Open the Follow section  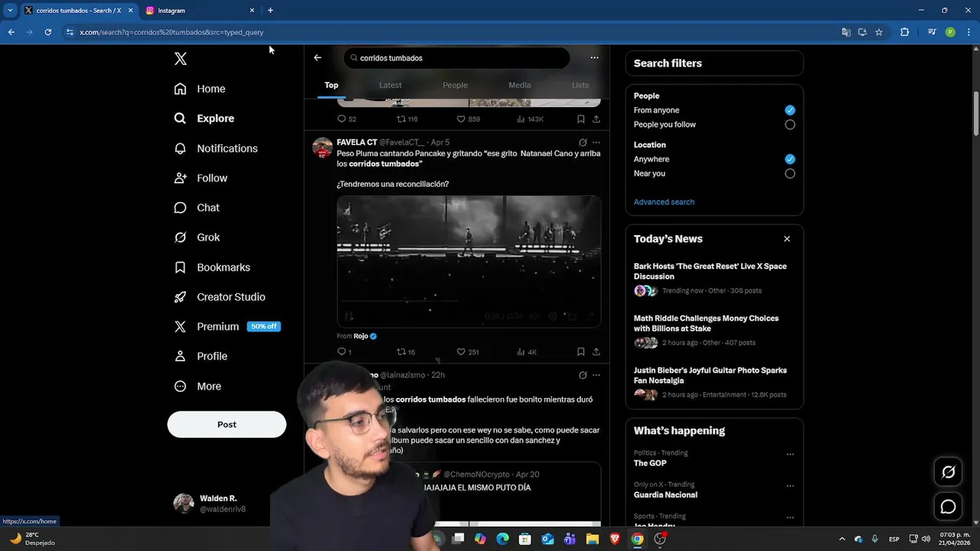pyautogui.click(x=201, y=178)
